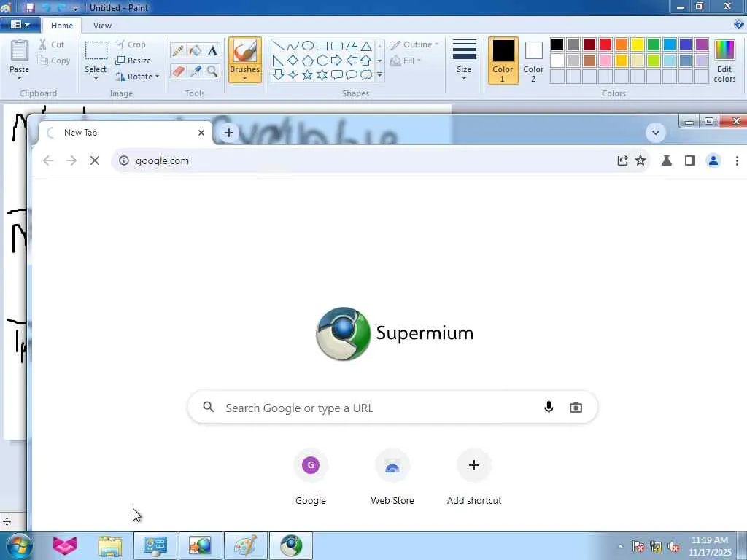Open the browser tab search chevron

pos(656,133)
